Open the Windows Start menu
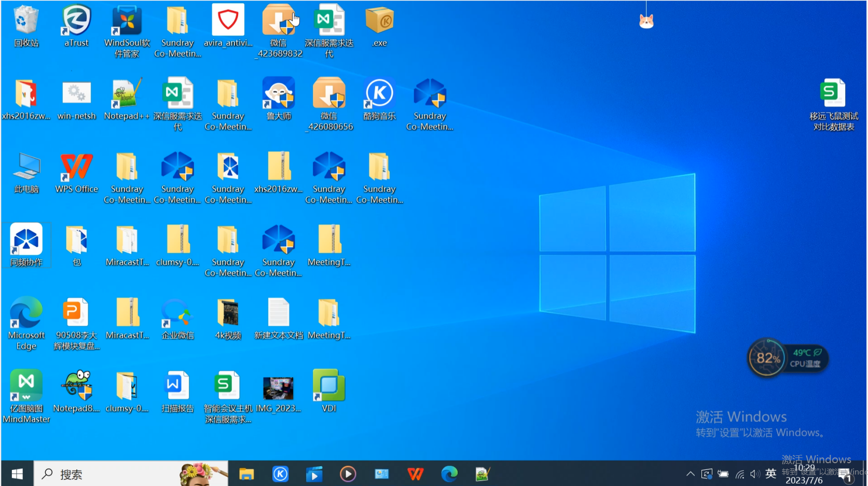The height and width of the screenshot is (486, 868). (x=17, y=474)
